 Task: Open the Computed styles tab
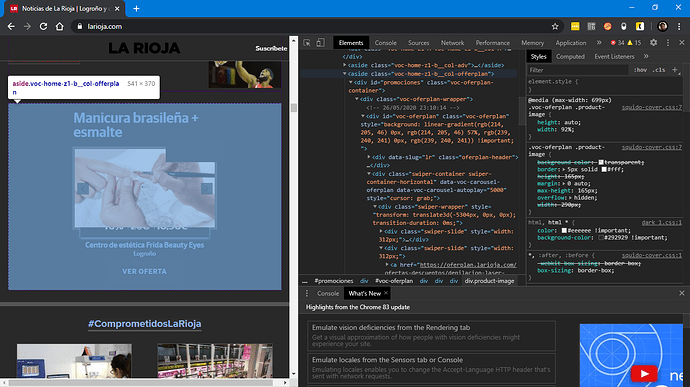coord(570,56)
